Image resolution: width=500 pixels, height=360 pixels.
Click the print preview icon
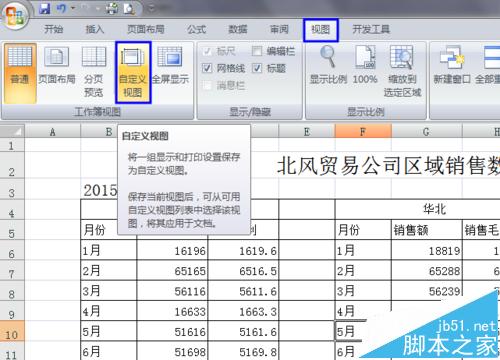(129, 8)
